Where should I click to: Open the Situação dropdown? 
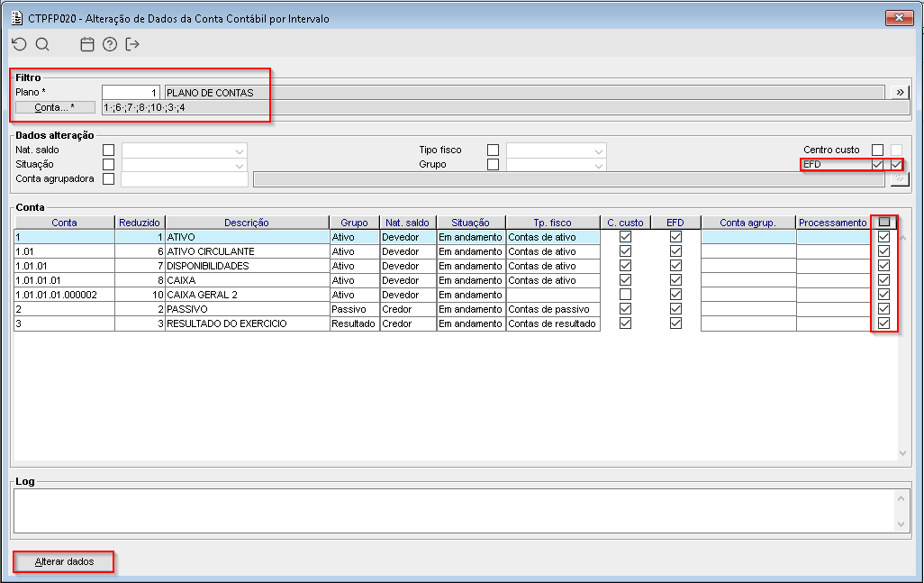tap(185, 165)
